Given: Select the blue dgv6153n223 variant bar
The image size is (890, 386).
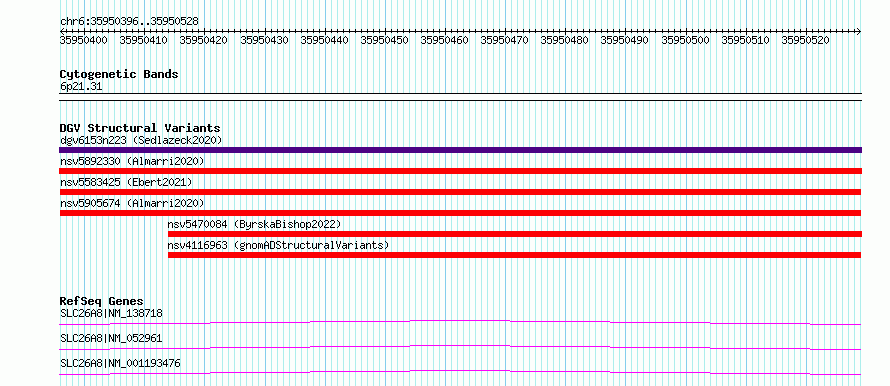Looking at the screenshot, I should point(460,150).
